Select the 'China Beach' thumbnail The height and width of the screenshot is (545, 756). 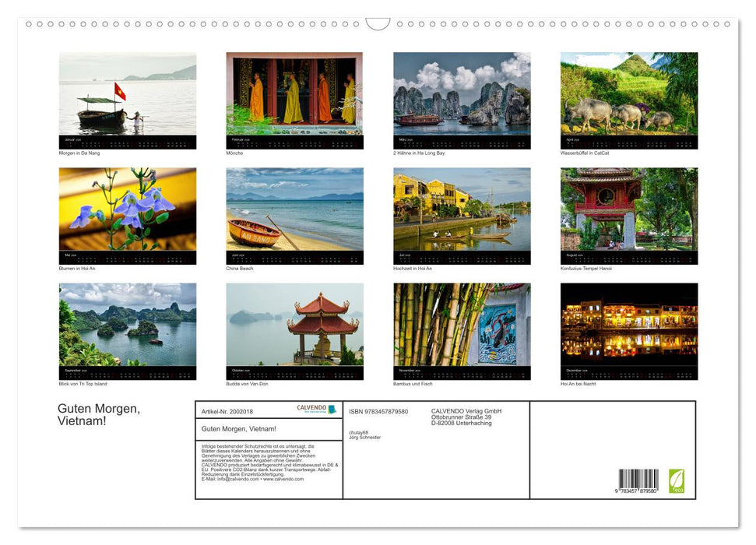(x=294, y=214)
